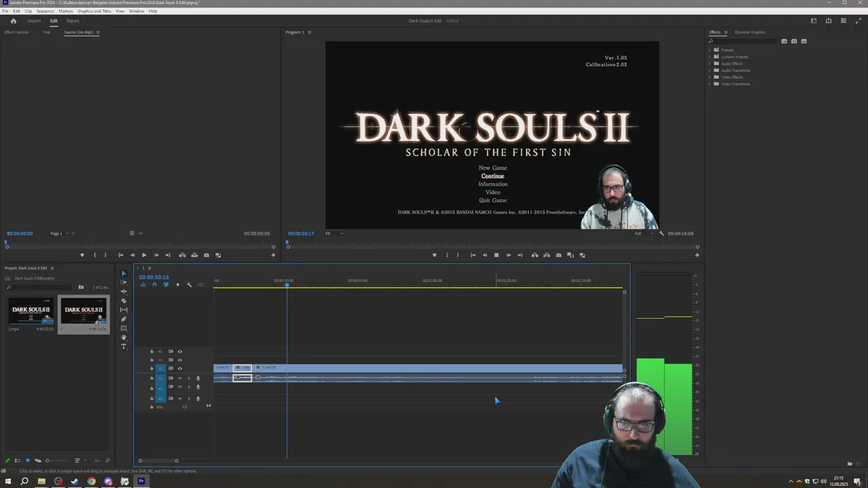Toggle V3 track output eye icon
Screen dimensions: 868x488
pyautogui.click(x=180, y=352)
